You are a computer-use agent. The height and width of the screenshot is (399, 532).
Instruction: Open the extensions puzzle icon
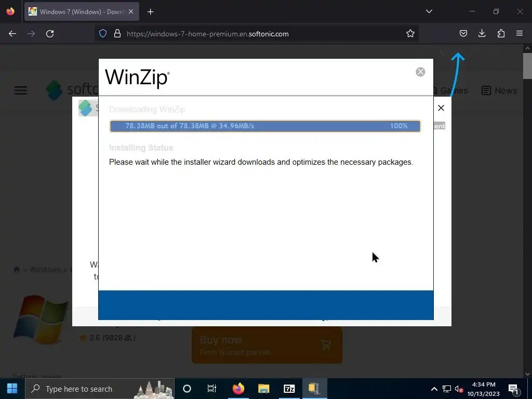coord(501,33)
